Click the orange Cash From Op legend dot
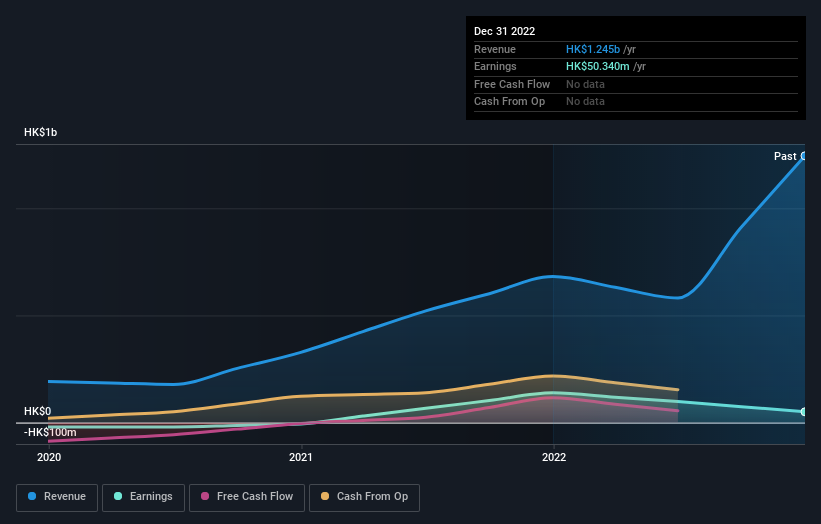This screenshot has height=524, width=821. [325, 496]
